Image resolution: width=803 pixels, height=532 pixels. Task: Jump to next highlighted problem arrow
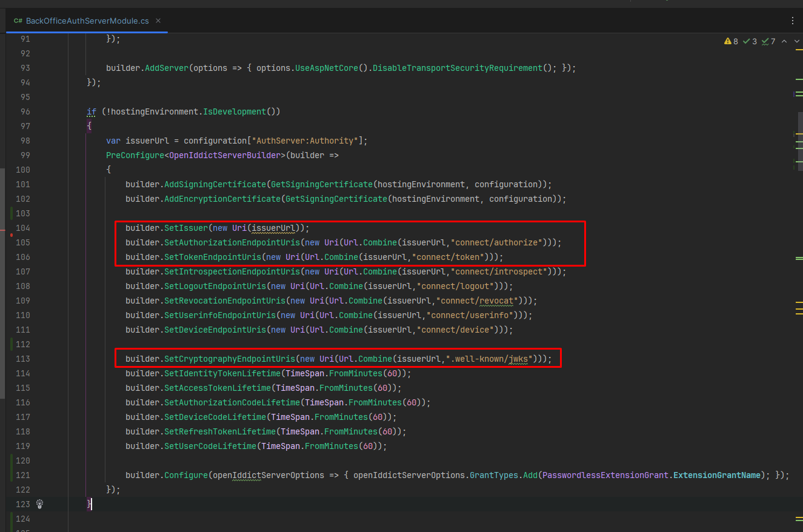pos(796,41)
